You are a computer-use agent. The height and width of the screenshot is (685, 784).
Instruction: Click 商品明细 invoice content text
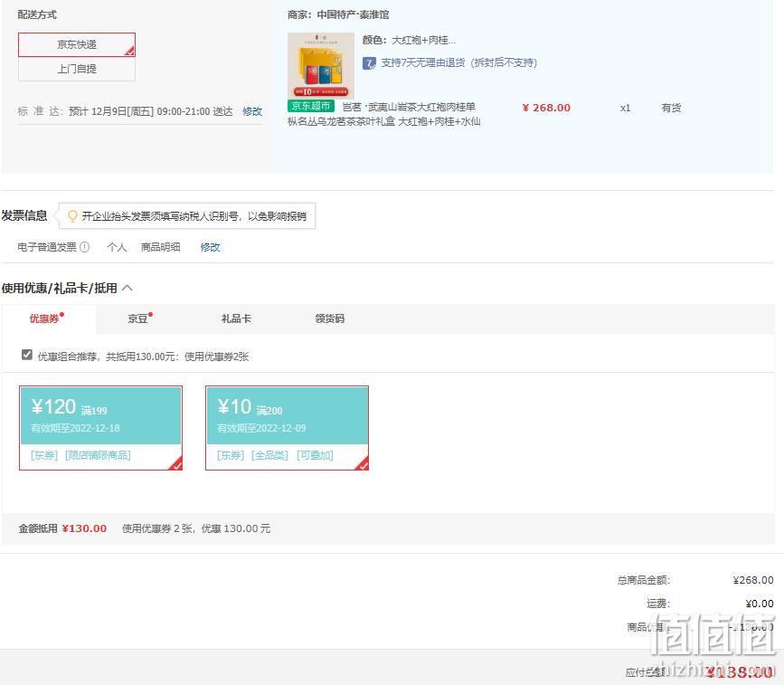pyautogui.click(x=160, y=247)
